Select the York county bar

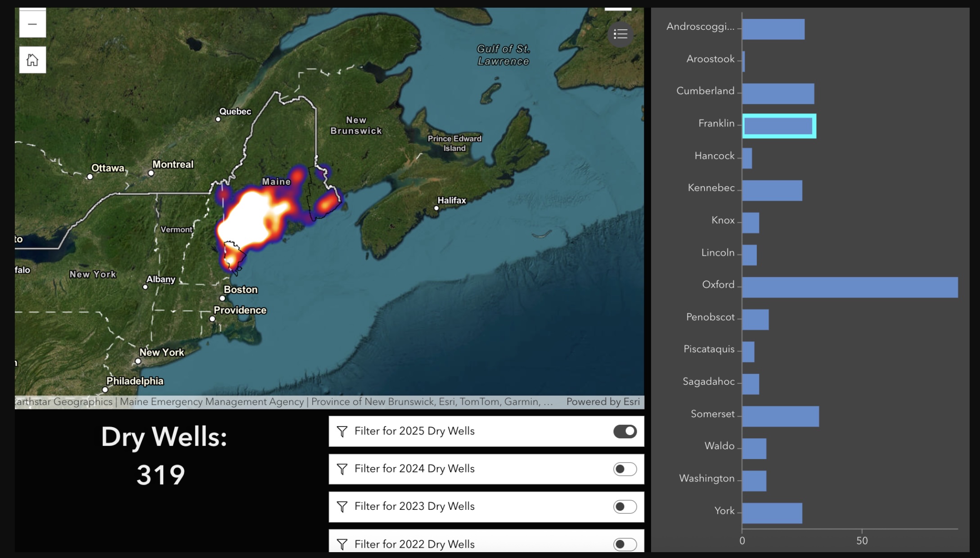click(772, 513)
